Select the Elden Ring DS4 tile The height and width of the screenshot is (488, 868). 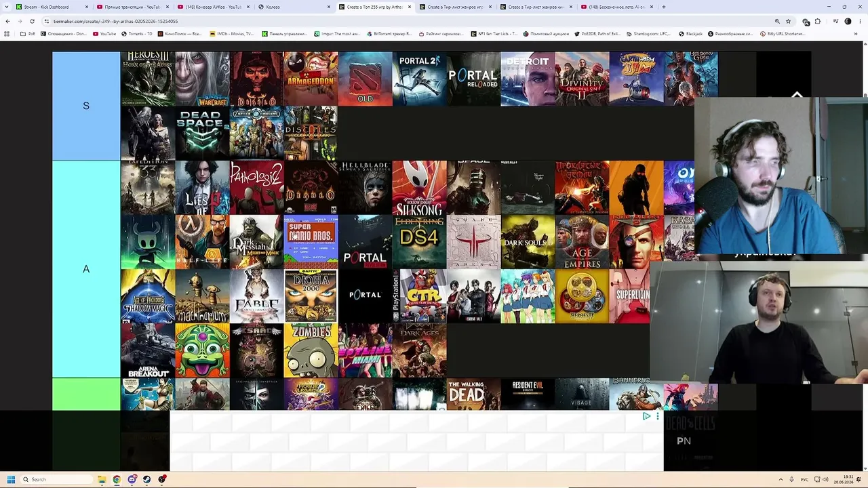[x=419, y=242]
